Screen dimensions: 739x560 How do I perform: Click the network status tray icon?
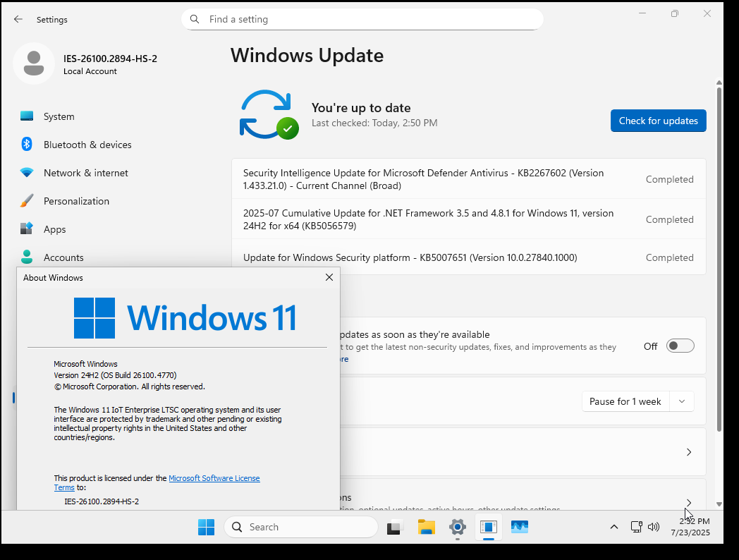[x=636, y=527]
